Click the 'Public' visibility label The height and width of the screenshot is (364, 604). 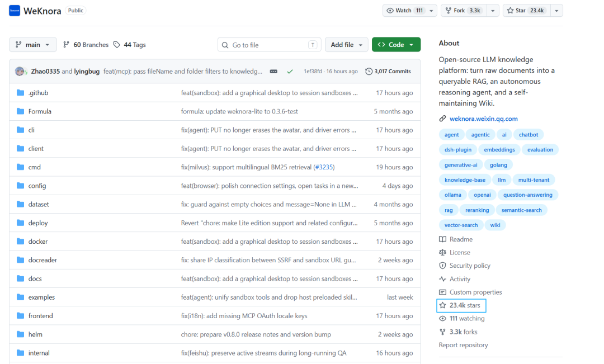[x=75, y=11]
